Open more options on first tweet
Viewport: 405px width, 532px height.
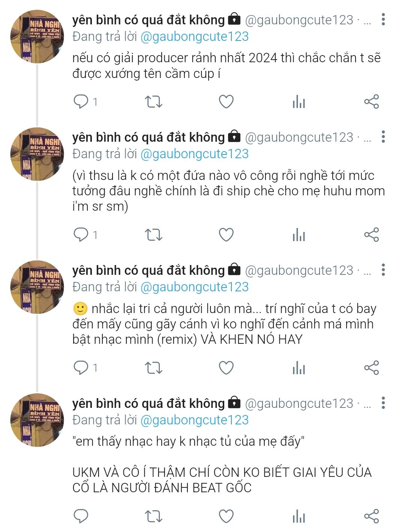[x=383, y=19]
